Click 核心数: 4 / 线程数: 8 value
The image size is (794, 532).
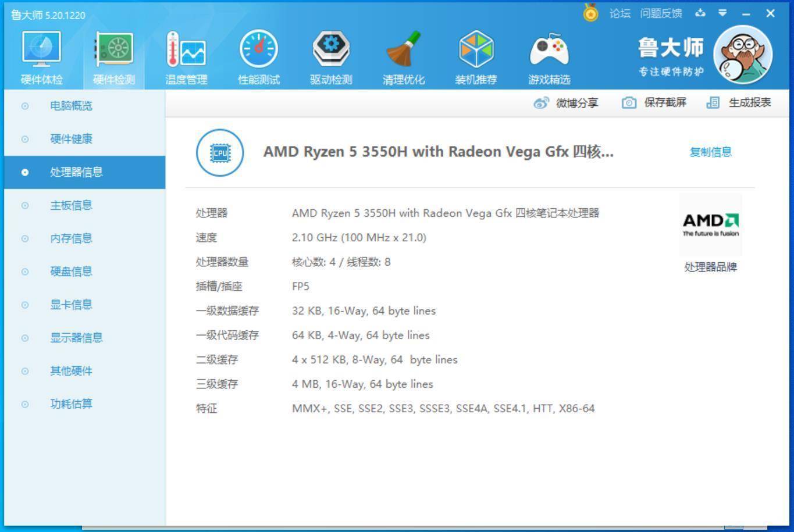tap(341, 262)
